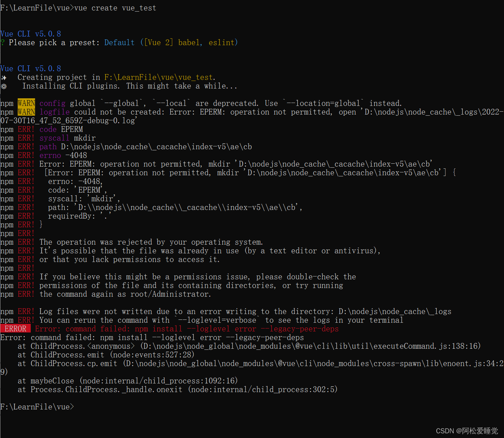Click 'at Process.ChildProcess._handle.onexit' line
The image size is (504, 438).
178,390
